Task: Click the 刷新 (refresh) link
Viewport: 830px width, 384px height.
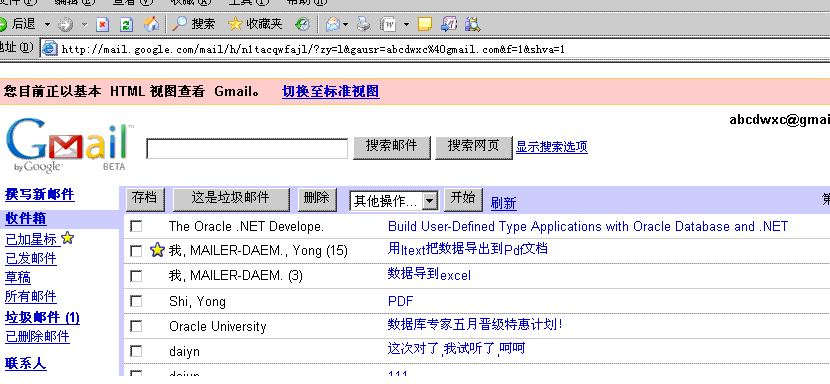Action: [503, 203]
